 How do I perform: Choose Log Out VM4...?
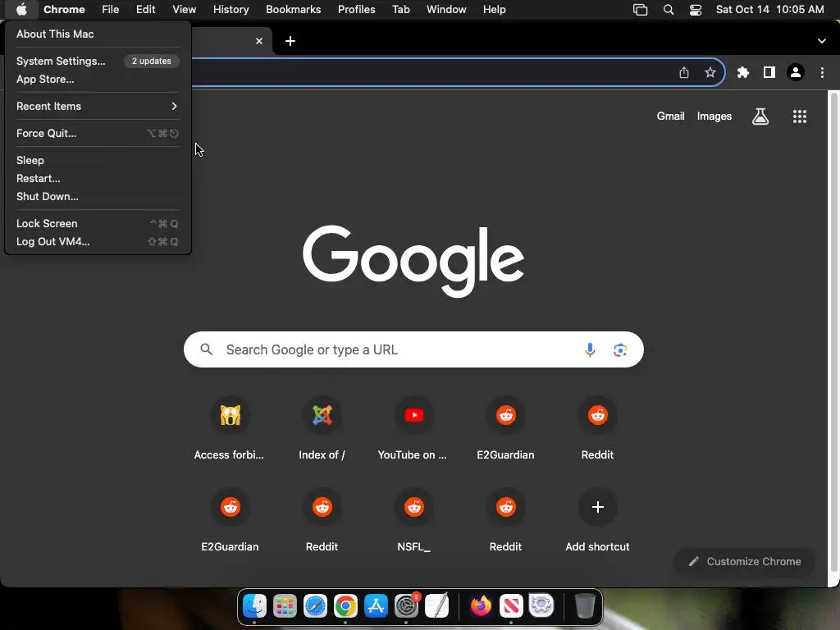[x=98, y=242]
